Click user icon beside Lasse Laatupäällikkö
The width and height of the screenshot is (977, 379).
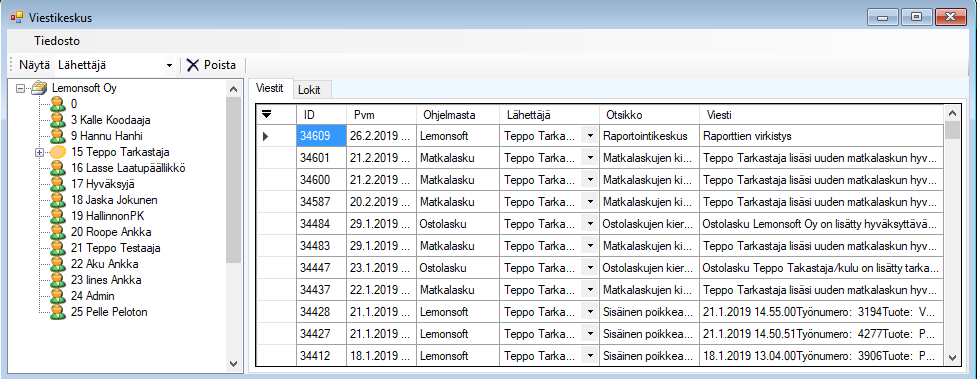coord(57,168)
